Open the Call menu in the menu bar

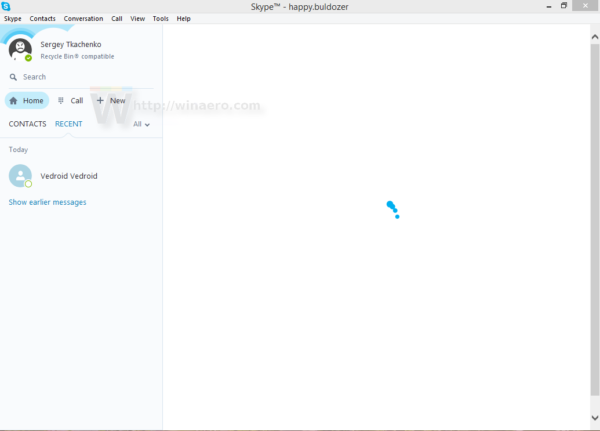point(117,19)
